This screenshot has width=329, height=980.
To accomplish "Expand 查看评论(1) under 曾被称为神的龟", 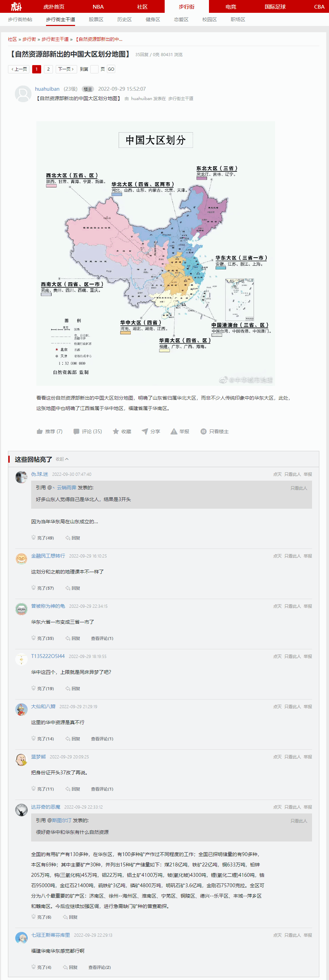I will pyautogui.click(x=102, y=638).
